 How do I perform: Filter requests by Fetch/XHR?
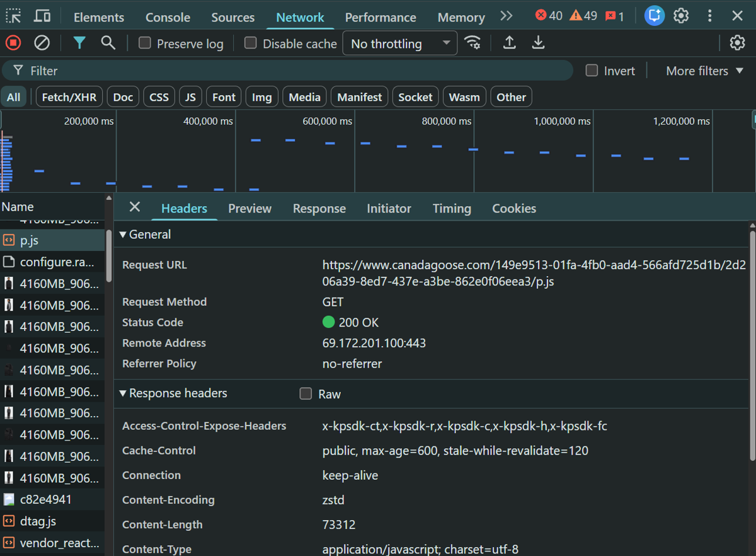pos(69,97)
